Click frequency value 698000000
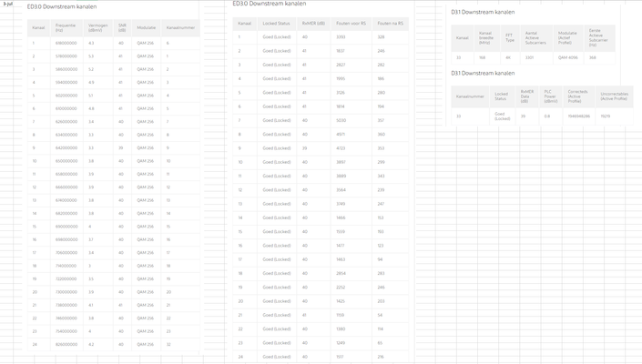642x364 pixels. tap(66, 239)
